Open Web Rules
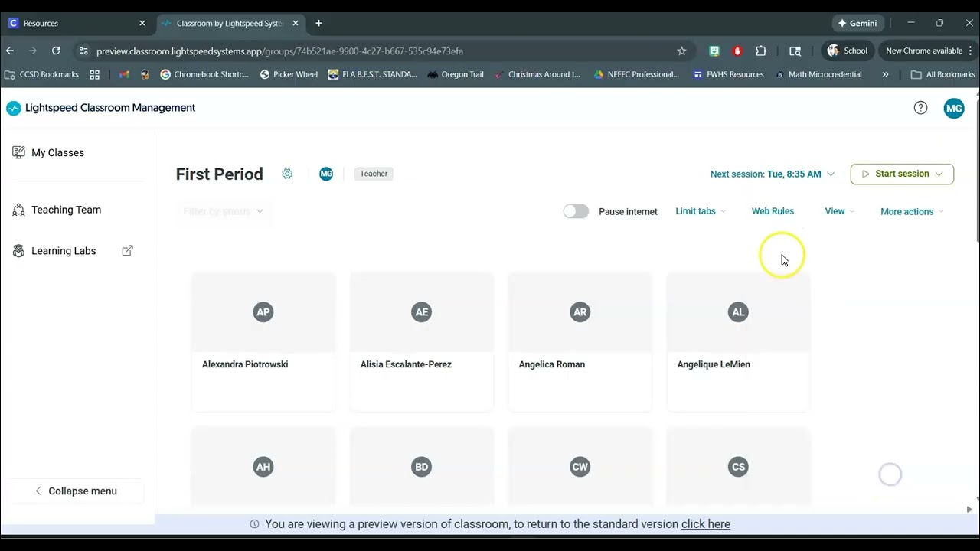Image resolution: width=980 pixels, height=551 pixels. coord(773,211)
